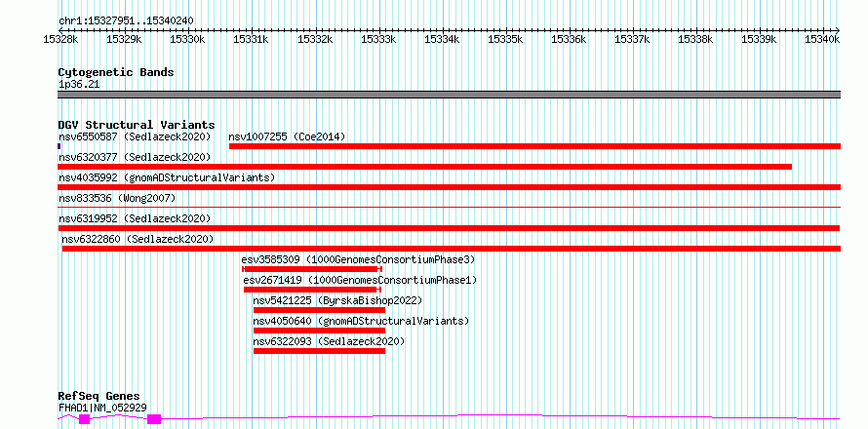Click the 15339k ruler tick label
This screenshot has width=868, height=429.
click(761, 39)
